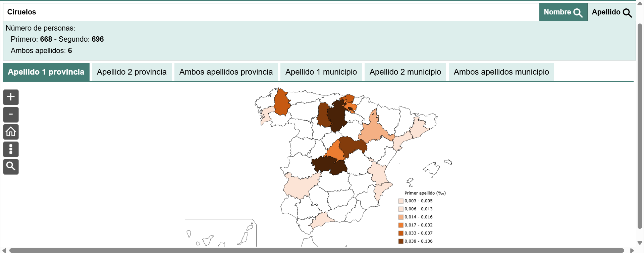Search by Apellido button
The height and width of the screenshot is (253, 644).
point(611,12)
